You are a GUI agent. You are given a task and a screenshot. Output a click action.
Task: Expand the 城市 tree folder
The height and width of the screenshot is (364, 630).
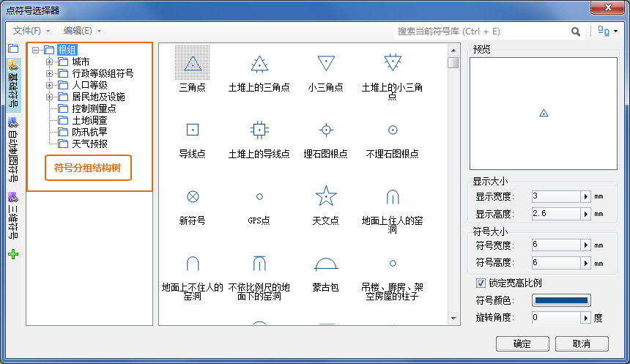[x=50, y=62]
